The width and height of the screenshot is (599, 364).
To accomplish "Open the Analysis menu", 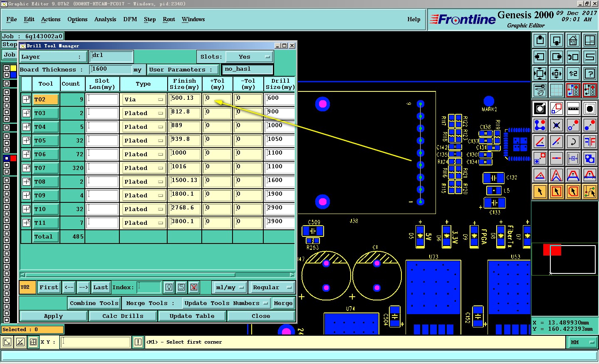I will point(105,19).
